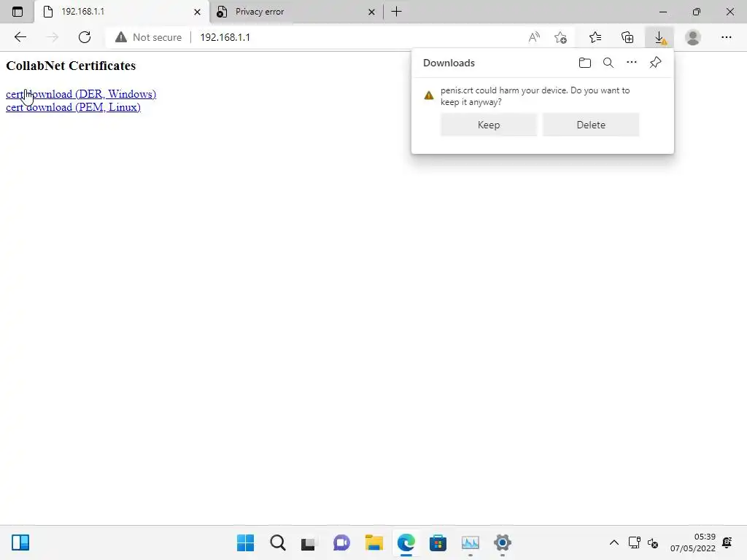Open the tab actions menu icon
Screen dimensions: 747x560
[18, 12]
